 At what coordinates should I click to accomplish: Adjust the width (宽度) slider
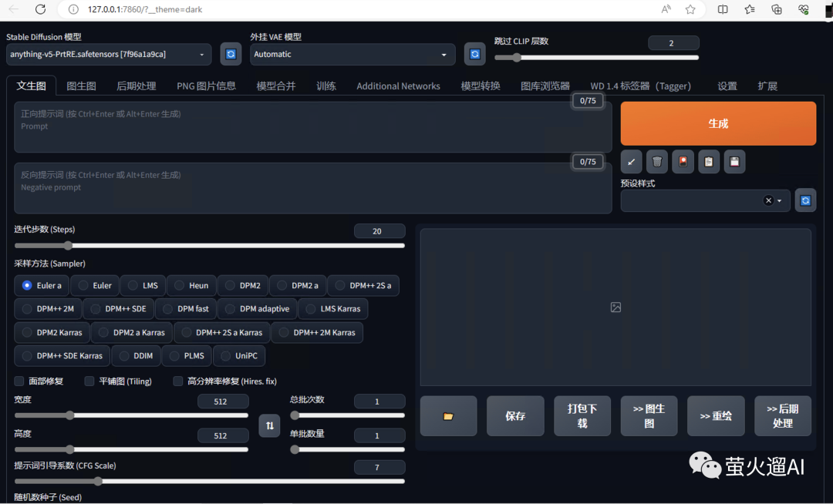(131, 415)
